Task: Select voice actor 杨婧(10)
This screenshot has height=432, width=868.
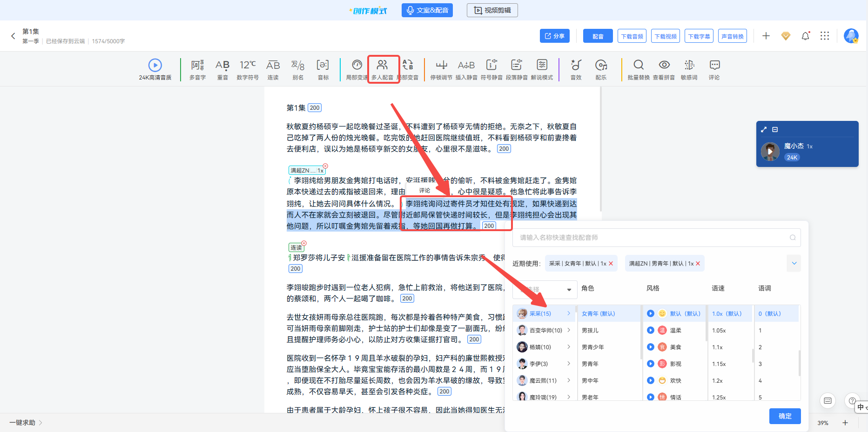Action: click(x=544, y=347)
